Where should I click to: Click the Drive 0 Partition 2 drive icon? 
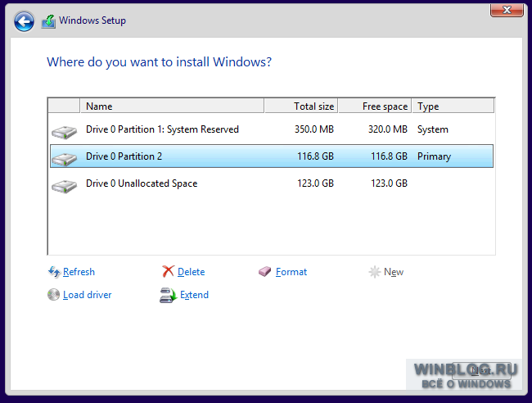pyautogui.click(x=64, y=159)
